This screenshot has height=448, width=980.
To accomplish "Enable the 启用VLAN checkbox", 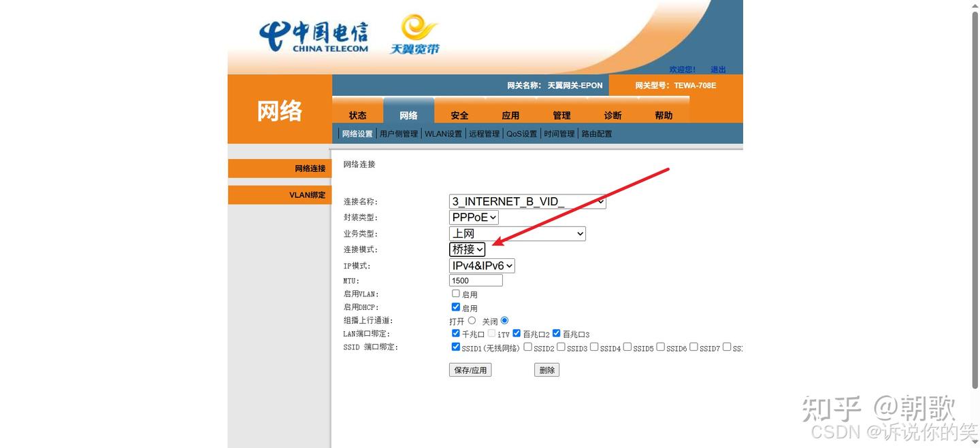I will [456, 293].
